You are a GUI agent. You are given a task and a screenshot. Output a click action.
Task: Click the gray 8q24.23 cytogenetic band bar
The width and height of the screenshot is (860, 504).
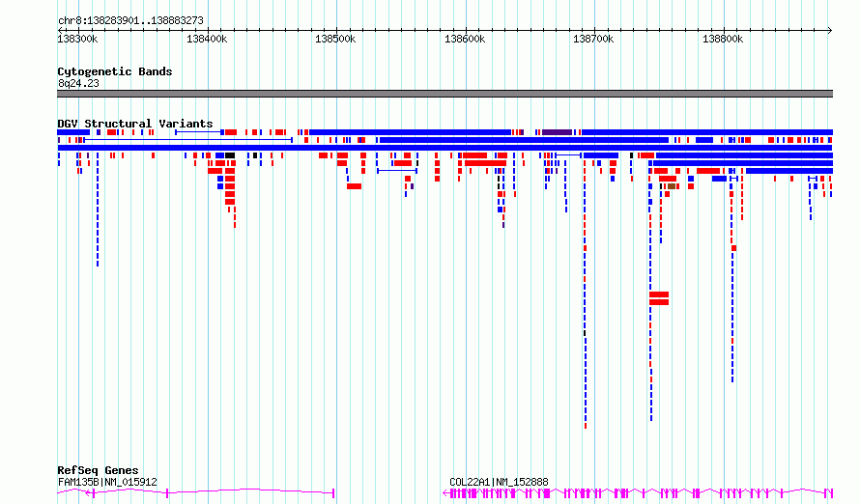pos(444,94)
